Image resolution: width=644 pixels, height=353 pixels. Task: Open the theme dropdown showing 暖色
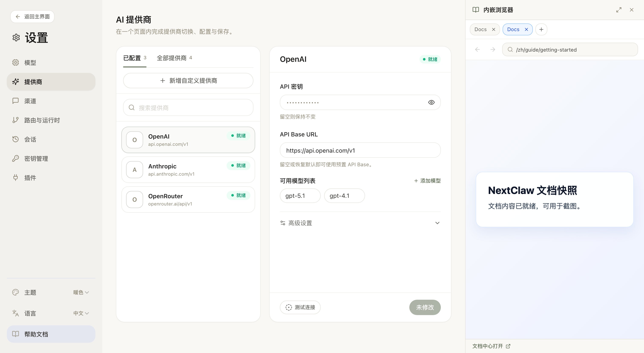pos(80,292)
